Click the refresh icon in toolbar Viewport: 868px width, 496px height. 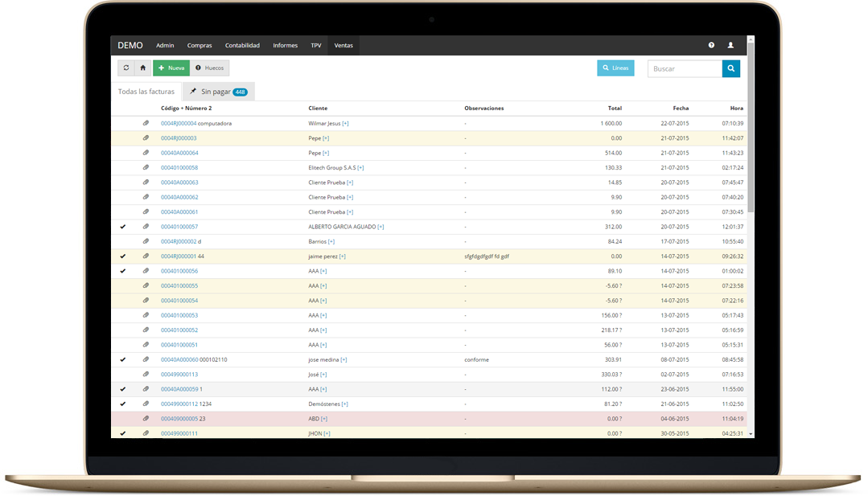coord(126,68)
